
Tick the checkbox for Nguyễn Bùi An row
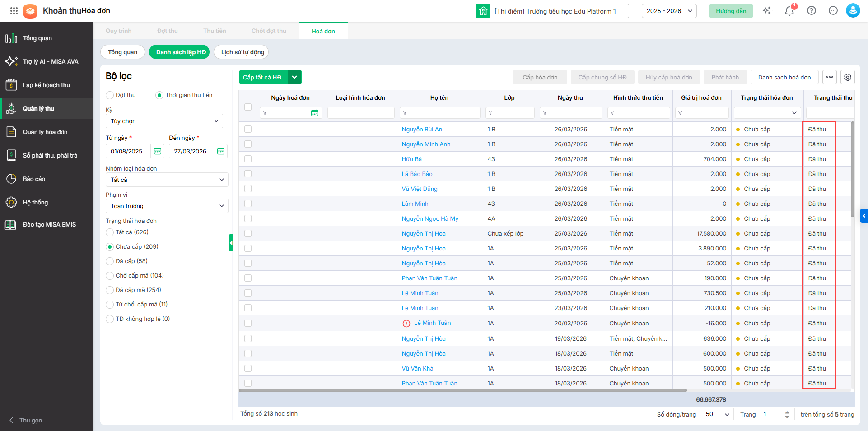pyautogui.click(x=248, y=129)
